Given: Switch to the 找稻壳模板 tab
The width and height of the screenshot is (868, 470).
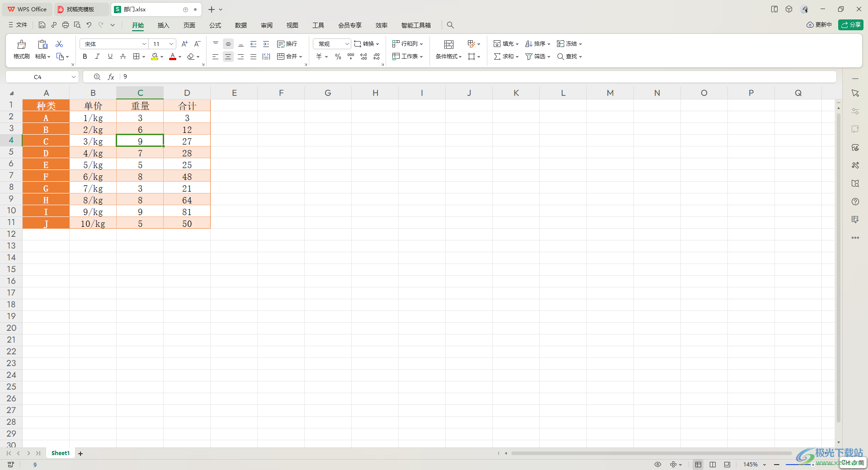Looking at the screenshot, I should (80, 9).
